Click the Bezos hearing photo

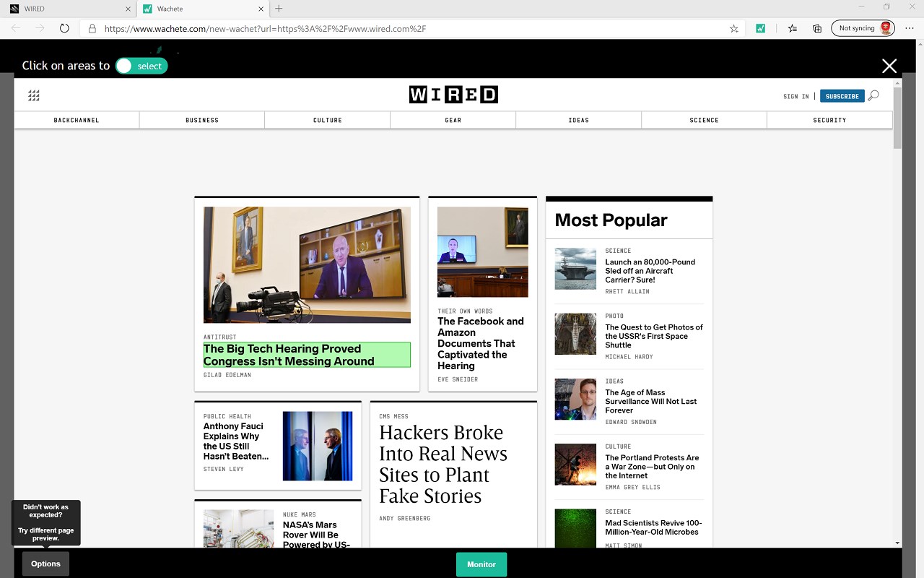307,265
